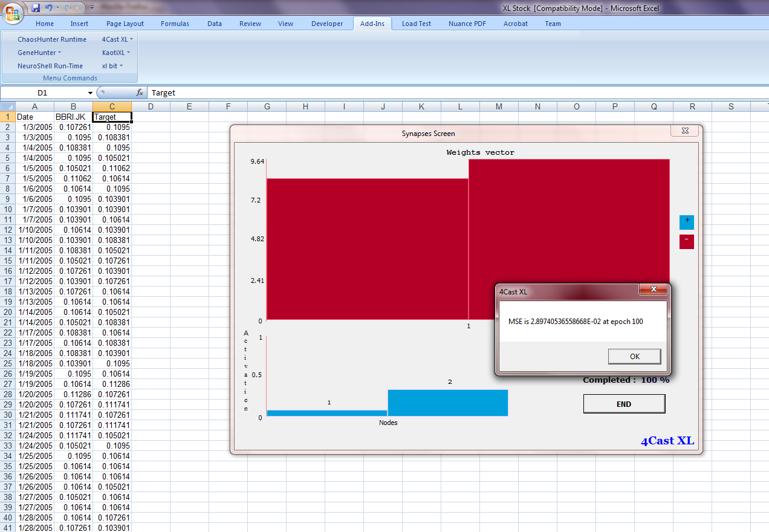Expand the 4Cast XL menu
This screenshot has height=532, width=769.
118,39
